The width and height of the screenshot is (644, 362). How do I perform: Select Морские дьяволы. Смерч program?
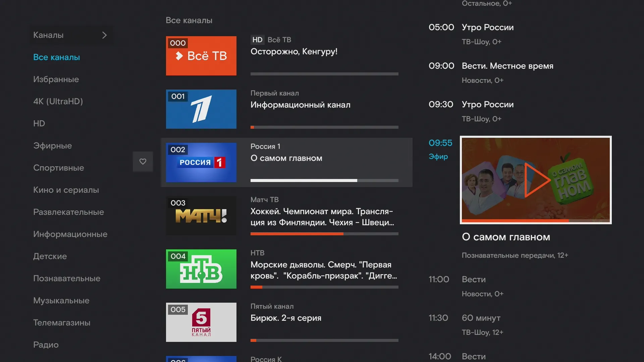[324, 270]
